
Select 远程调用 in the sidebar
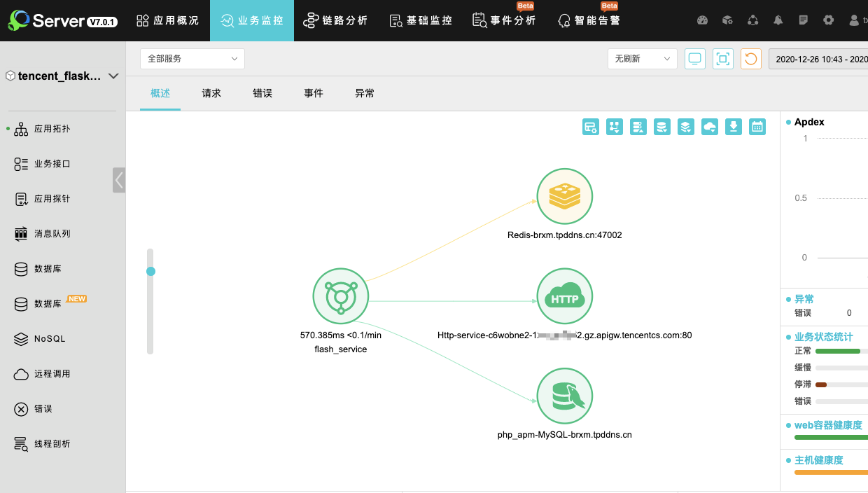(x=52, y=374)
